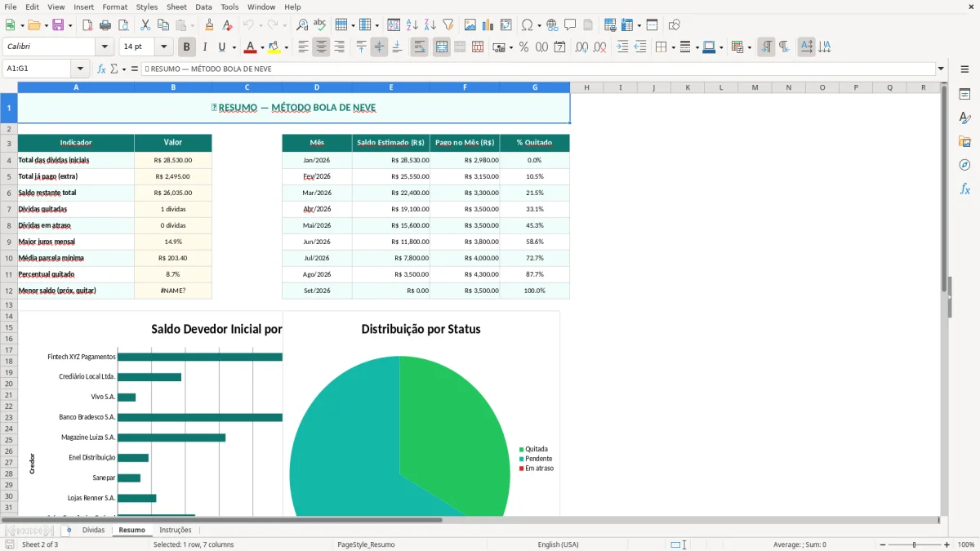Open Print Preview
Screen dimensions: 980x551
click(123, 25)
